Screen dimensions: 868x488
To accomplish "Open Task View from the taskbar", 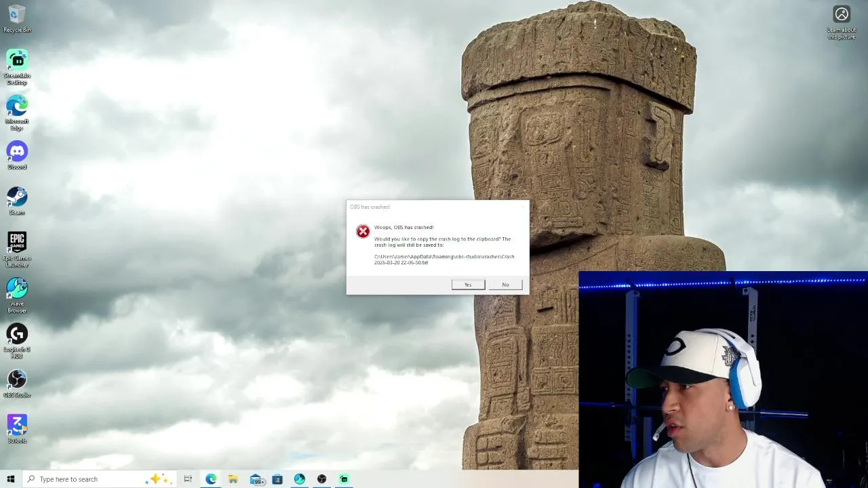I will click(x=188, y=479).
